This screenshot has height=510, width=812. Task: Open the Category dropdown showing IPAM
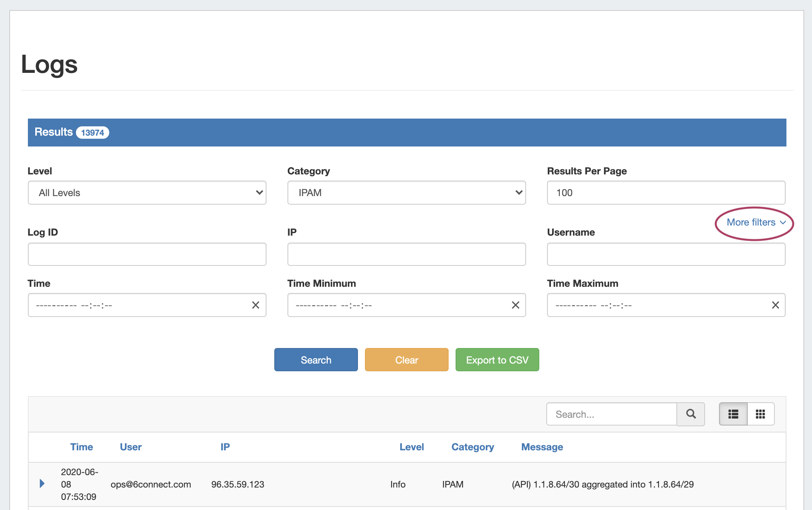(x=406, y=193)
